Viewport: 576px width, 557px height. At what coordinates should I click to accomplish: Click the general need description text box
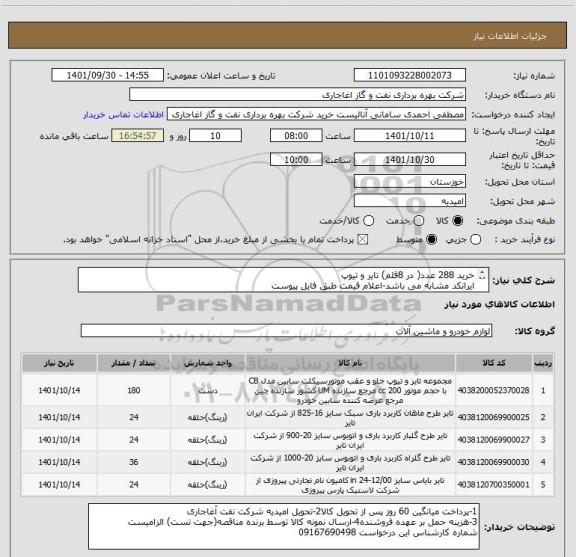pyautogui.click(x=283, y=280)
